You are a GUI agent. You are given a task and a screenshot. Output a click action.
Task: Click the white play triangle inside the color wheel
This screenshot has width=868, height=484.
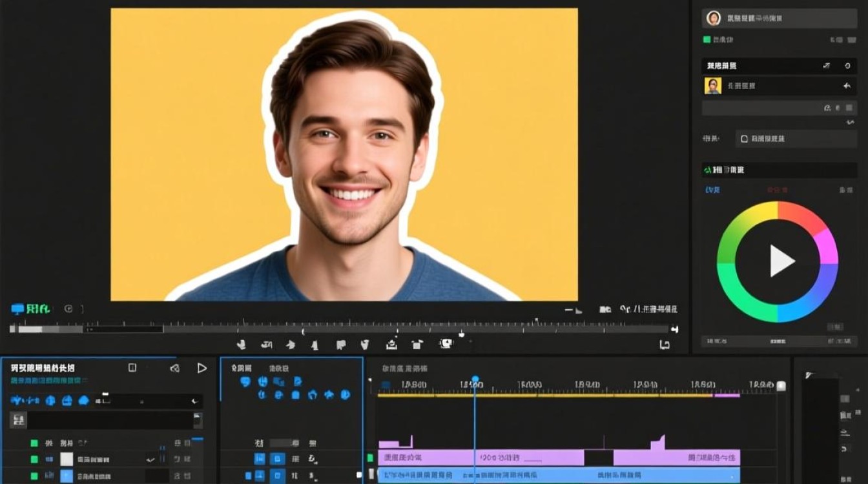[781, 261]
